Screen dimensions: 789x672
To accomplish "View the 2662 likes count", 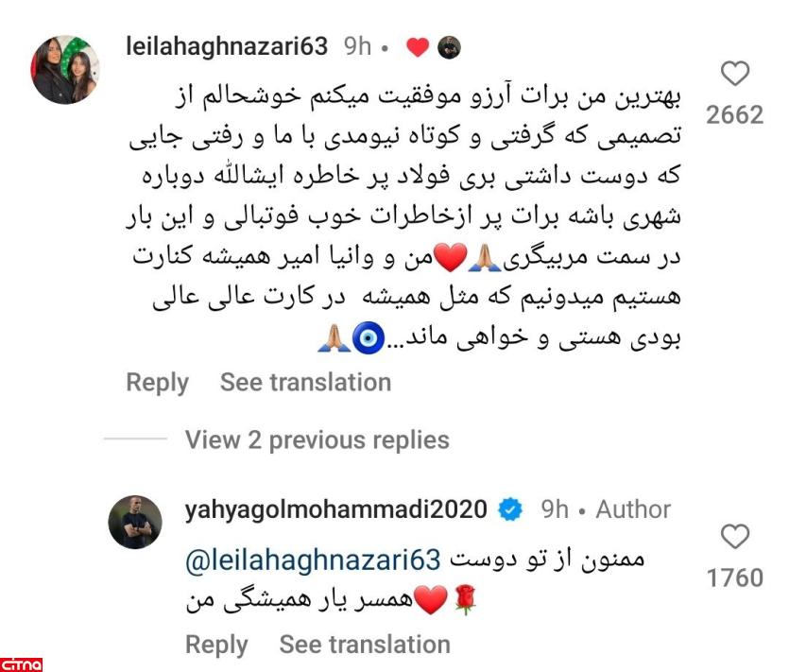I will (735, 114).
